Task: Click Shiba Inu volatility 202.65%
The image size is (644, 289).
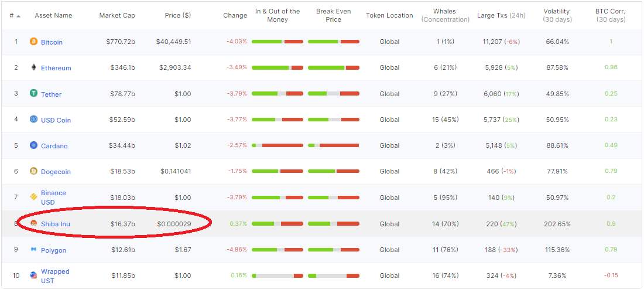Action: pyautogui.click(x=557, y=224)
